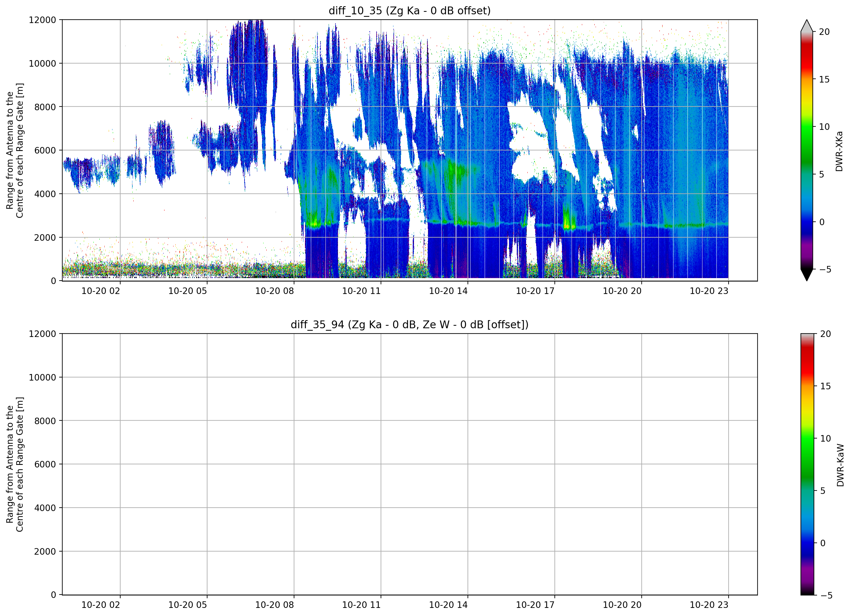Click the upper arrow of DWR-XKa colorbar
This screenshot has height=616, width=851.
tap(807, 26)
